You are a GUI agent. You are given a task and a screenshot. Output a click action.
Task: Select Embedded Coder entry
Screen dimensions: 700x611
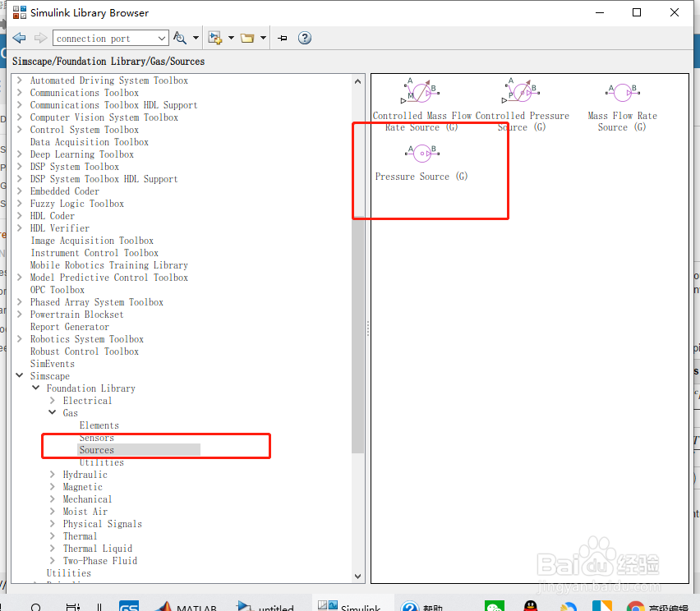click(65, 191)
